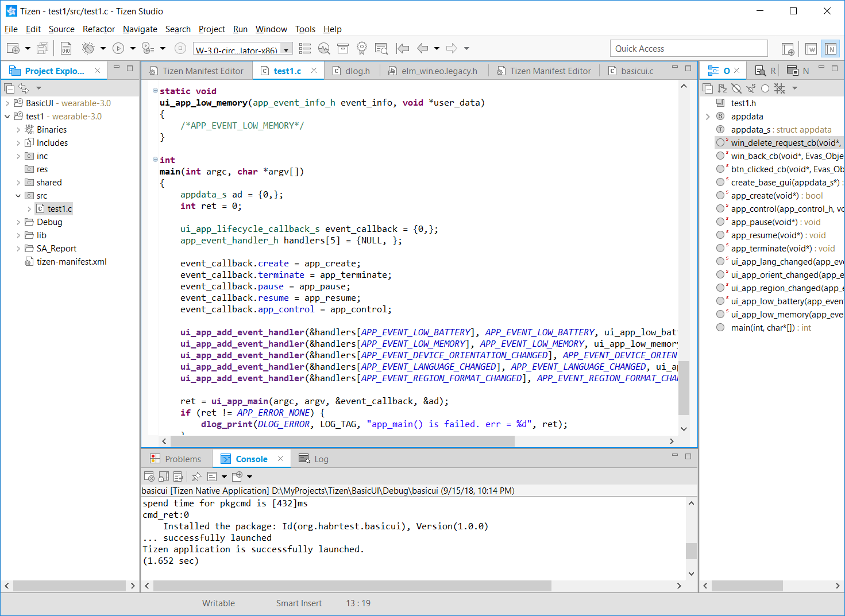Click the Quick Access search field
Screen dimensions: 845x616
(688, 49)
